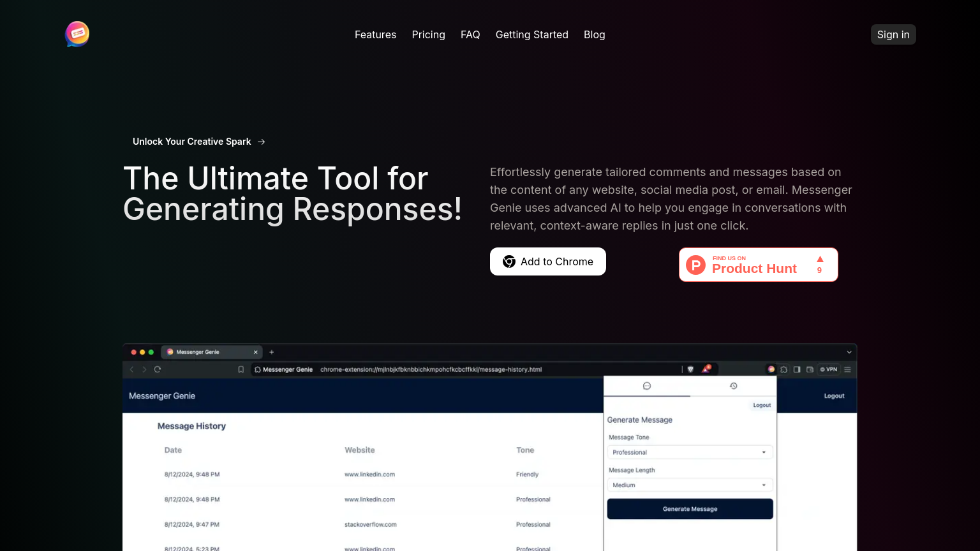The height and width of the screenshot is (551, 980).
Task: Open the Unlock Your Creative Spark link
Action: click(x=198, y=142)
